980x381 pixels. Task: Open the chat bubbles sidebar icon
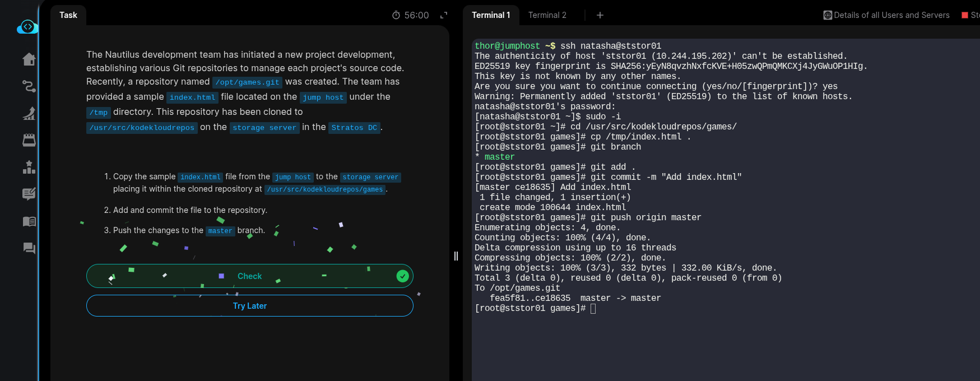pyautogui.click(x=29, y=248)
